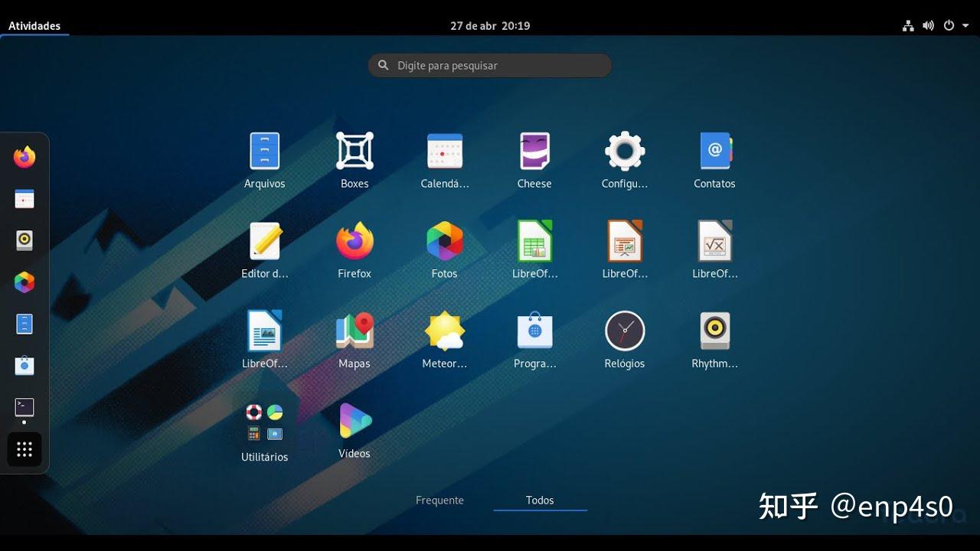The height and width of the screenshot is (551, 980).
Task: Launch Rhythmbox speaker icon in dock
Action: point(24,240)
